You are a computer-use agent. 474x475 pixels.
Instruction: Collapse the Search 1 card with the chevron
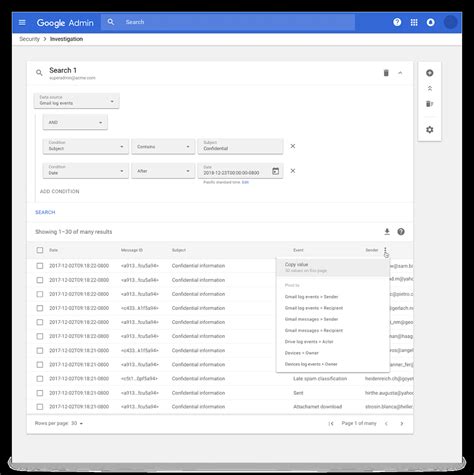coord(400,73)
